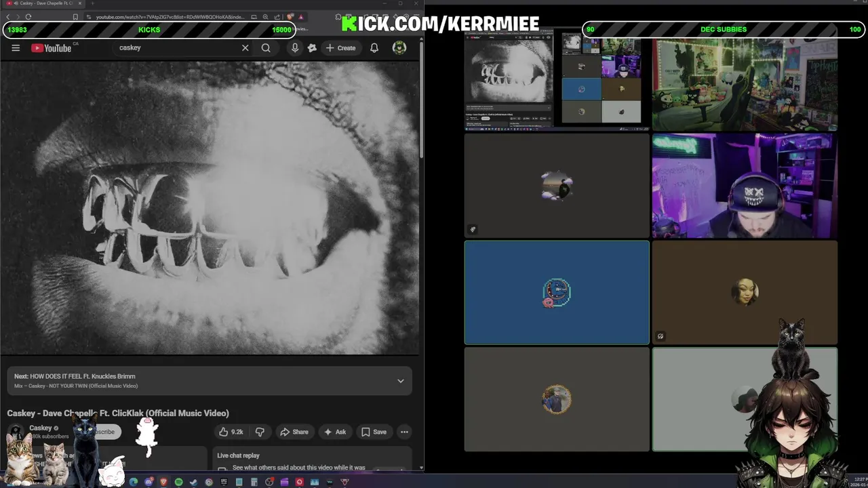The height and width of the screenshot is (488, 868).
Task: Clear the YouTube search box text
Action: pos(245,47)
